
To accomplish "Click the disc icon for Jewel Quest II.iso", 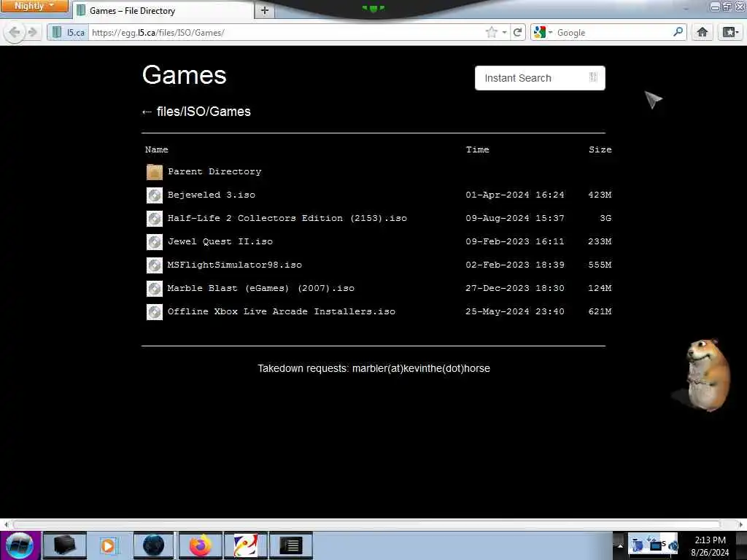I will point(155,242).
